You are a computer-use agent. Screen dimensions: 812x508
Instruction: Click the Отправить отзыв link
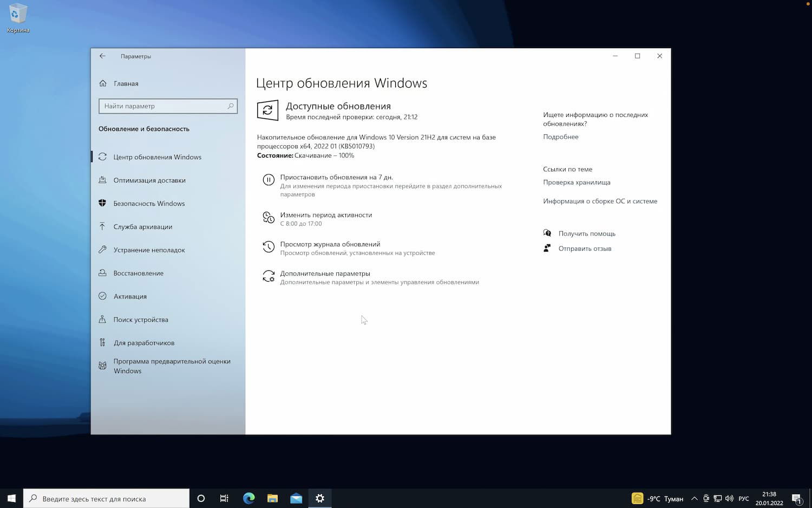click(x=585, y=249)
